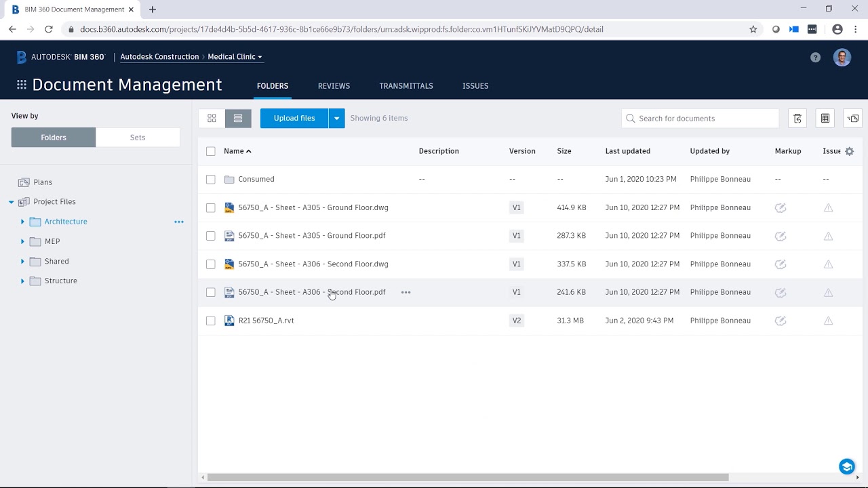Open the user profile avatar
The height and width of the screenshot is (488, 868).
(x=842, y=58)
